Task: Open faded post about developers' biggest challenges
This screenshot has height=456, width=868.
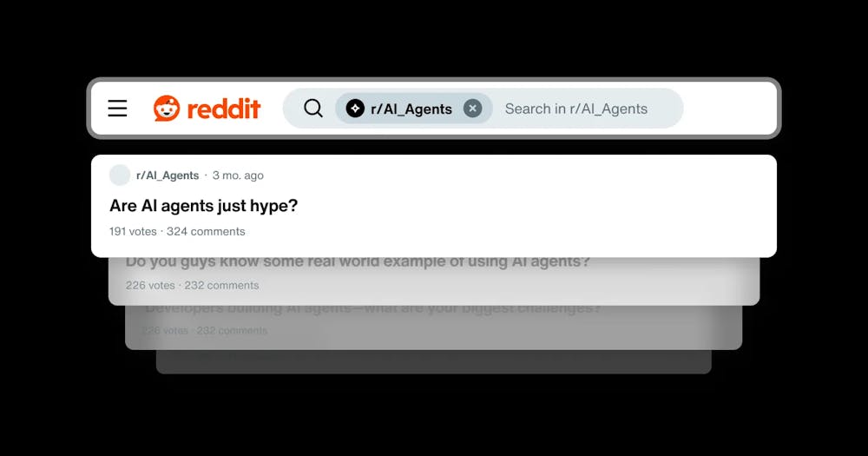Action: coord(372,308)
